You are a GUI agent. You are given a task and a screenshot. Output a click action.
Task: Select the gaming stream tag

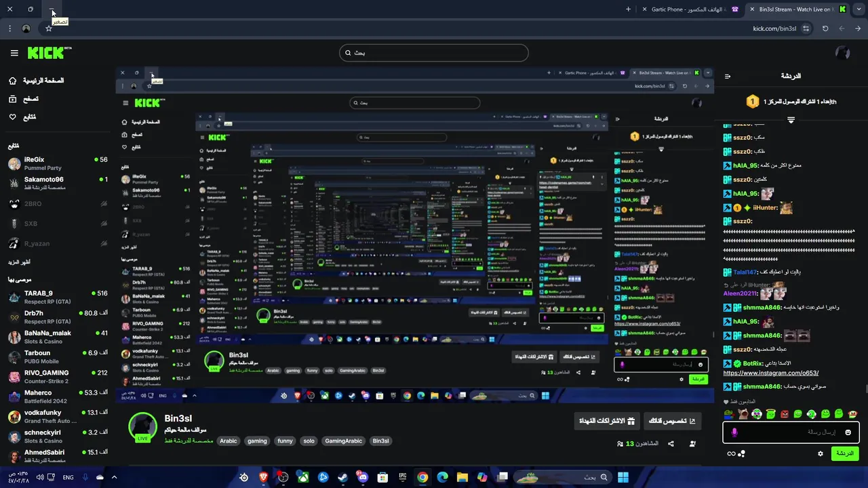(257, 441)
